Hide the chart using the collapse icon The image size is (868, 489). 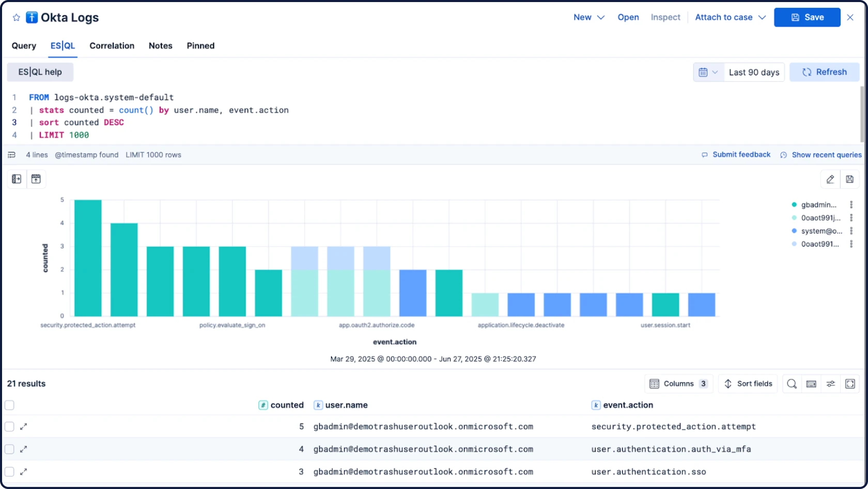coord(36,179)
